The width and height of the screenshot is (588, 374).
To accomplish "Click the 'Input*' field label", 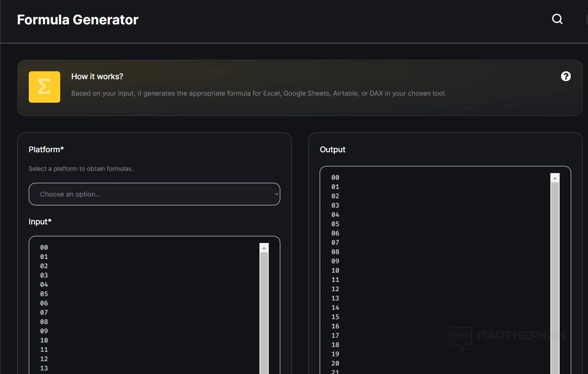I will pos(40,222).
